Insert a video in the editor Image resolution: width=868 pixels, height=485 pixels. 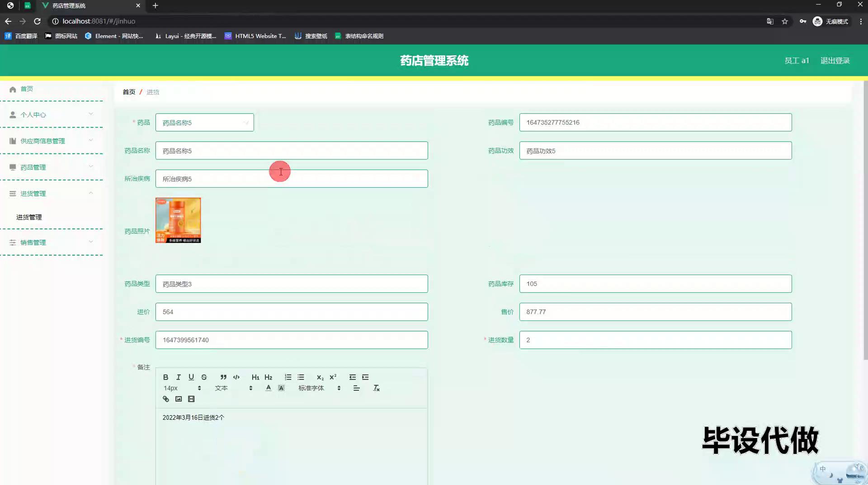coord(191,399)
